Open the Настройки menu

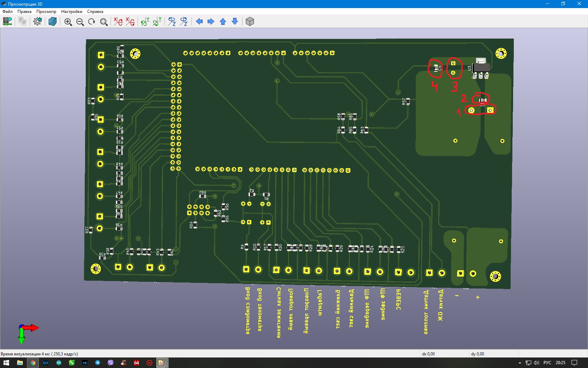click(71, 12)
